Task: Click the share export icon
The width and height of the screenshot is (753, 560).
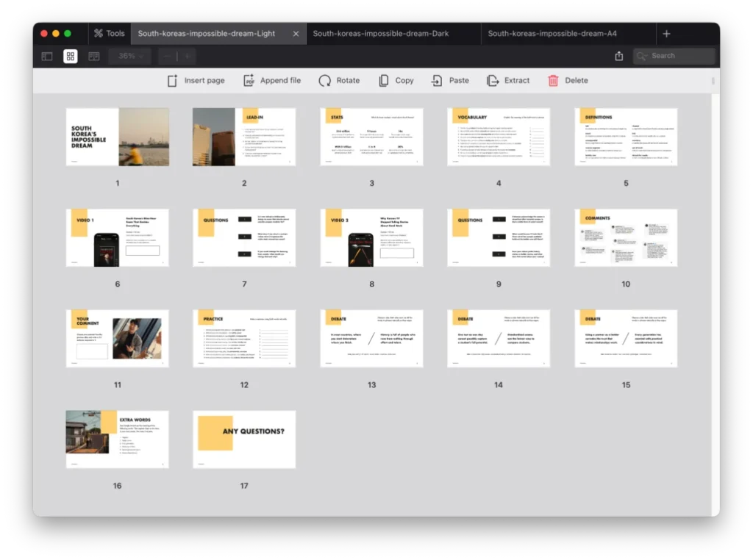Action: [619, 56]
